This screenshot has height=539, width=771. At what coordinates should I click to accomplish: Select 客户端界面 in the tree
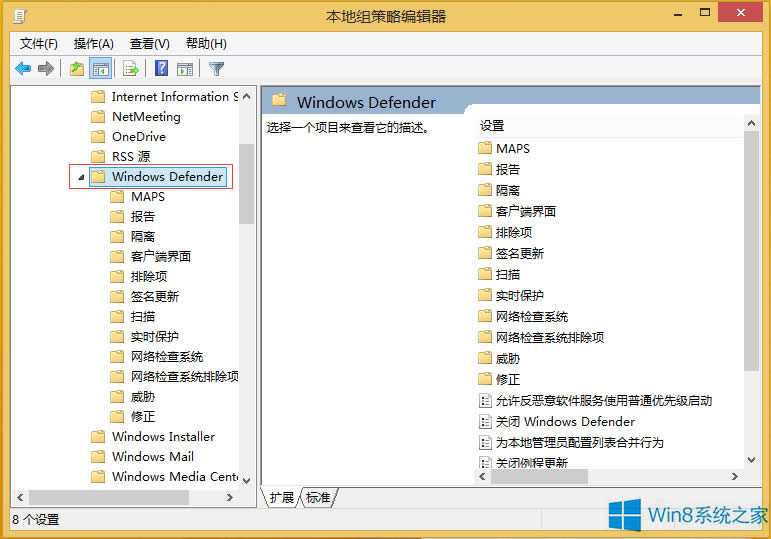pyautogui.click(x=161, y=256)
